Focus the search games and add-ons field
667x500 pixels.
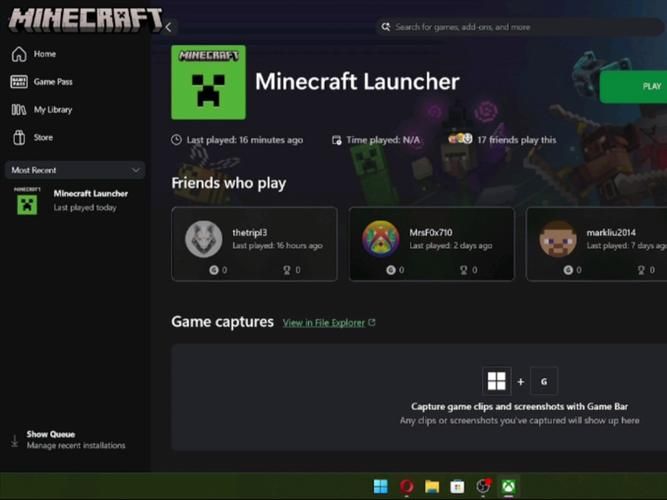[520, 27]
